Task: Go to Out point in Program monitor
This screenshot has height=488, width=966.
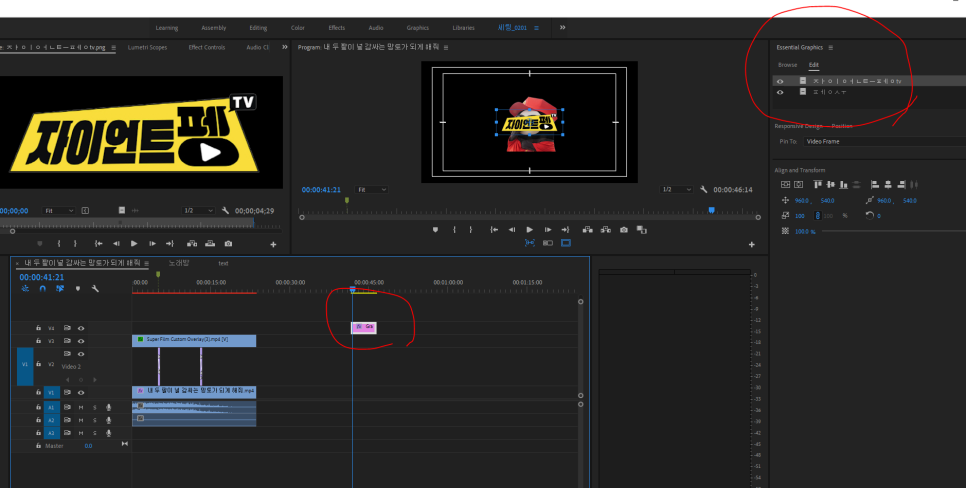Action: coord(565,229)
